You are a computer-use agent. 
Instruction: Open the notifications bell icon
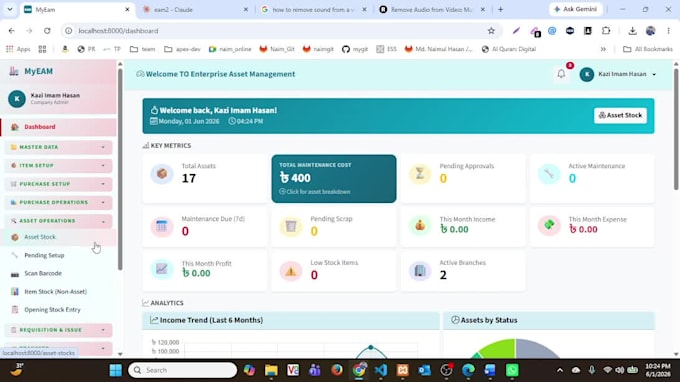point(561,74)
